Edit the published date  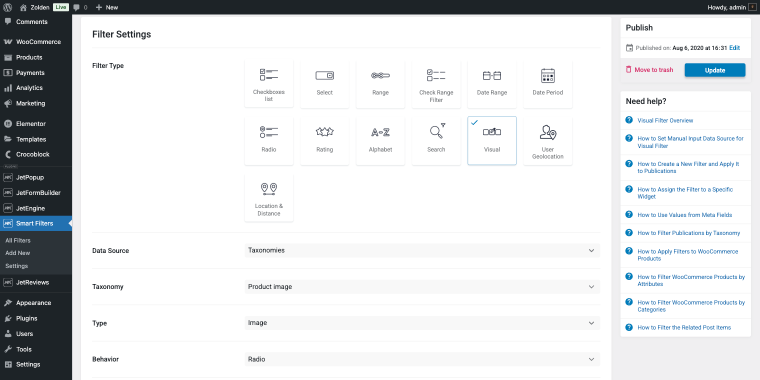pyautogui.click(x=734, y=48)
